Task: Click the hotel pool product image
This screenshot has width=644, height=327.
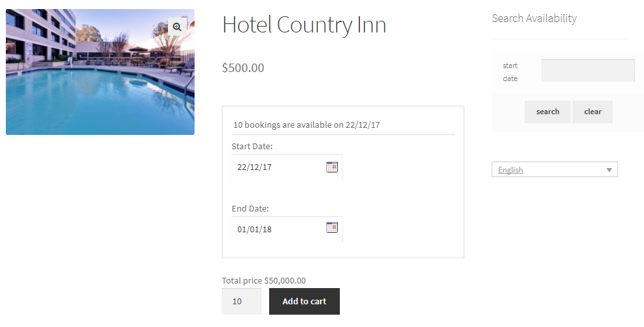Action: [x=100, y=78]
